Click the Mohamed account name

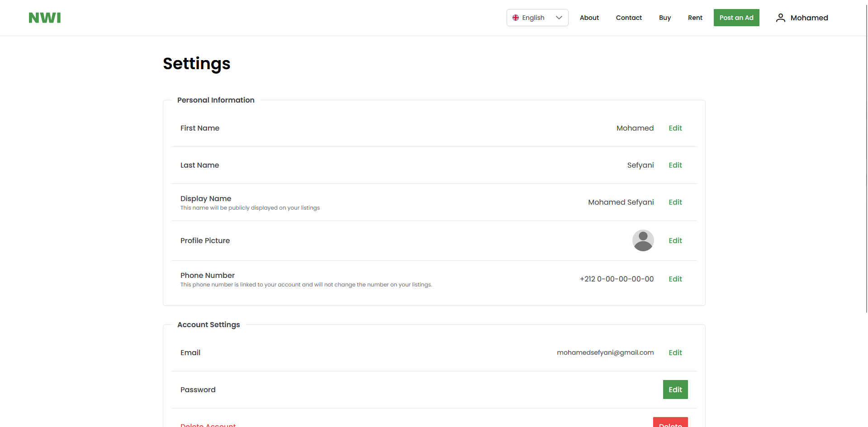(809, 18)
